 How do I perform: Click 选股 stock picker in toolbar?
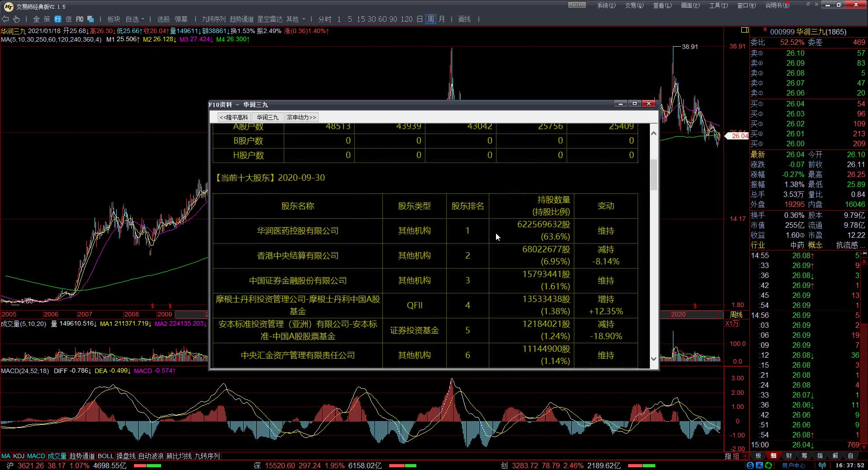[163, 19]
